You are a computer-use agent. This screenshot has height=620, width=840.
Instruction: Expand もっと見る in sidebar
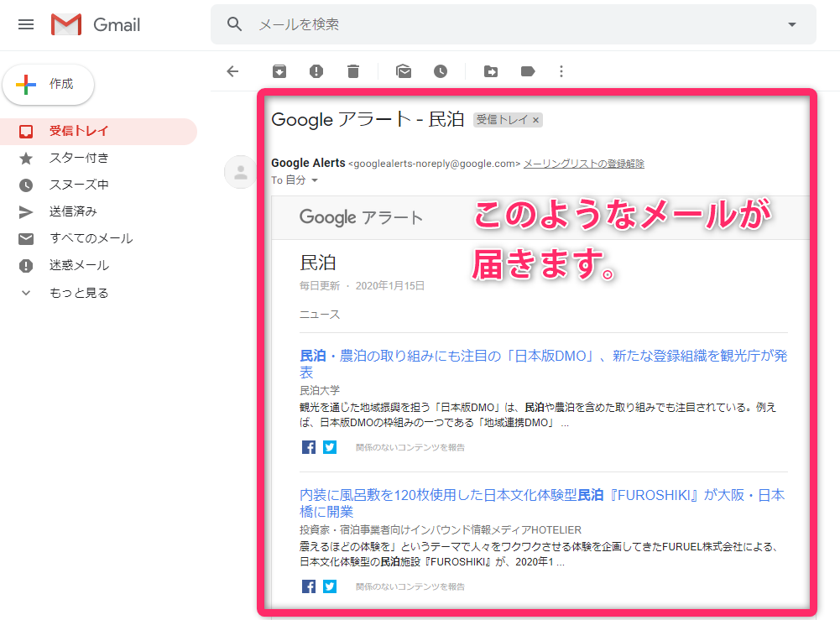[x=79, y=293]
